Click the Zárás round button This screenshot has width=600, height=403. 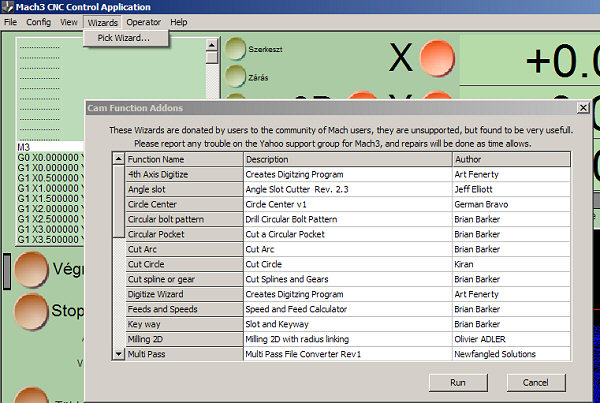pyautogui.click(x=235, y=76)
